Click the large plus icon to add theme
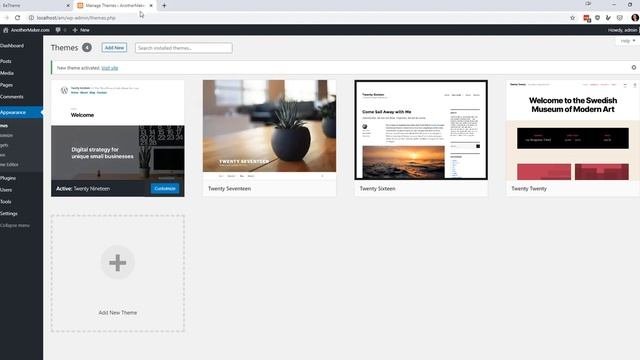 [x=118, y=262]
